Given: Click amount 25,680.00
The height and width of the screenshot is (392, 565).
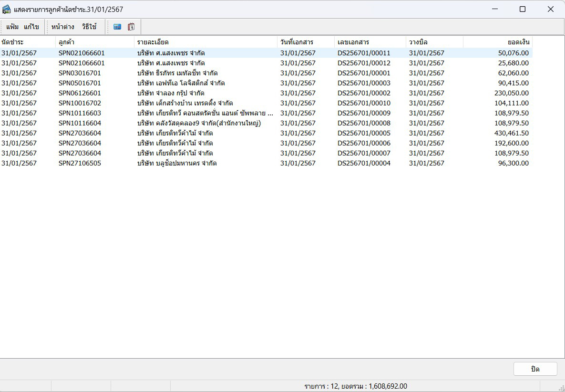Looking at the screenshot, I should [x=514, y=63].
